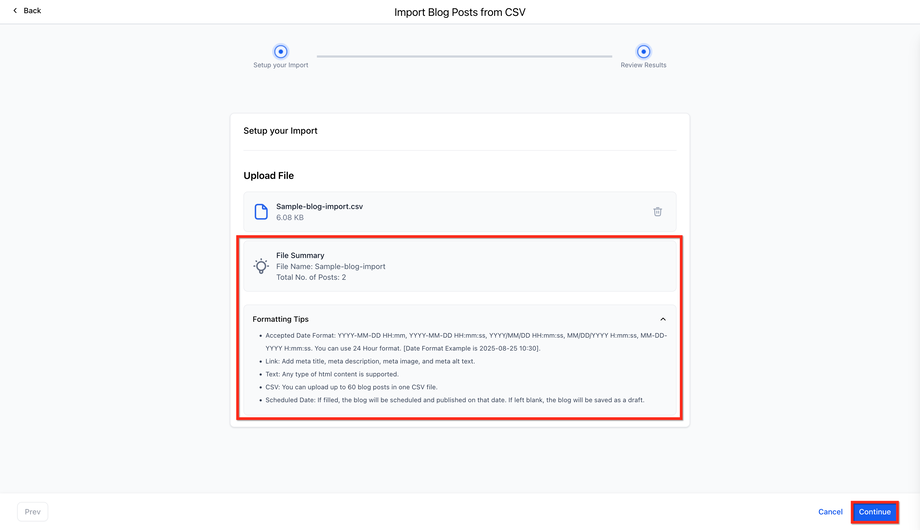
Task: Click the Back label text
Action: (32, 11)
